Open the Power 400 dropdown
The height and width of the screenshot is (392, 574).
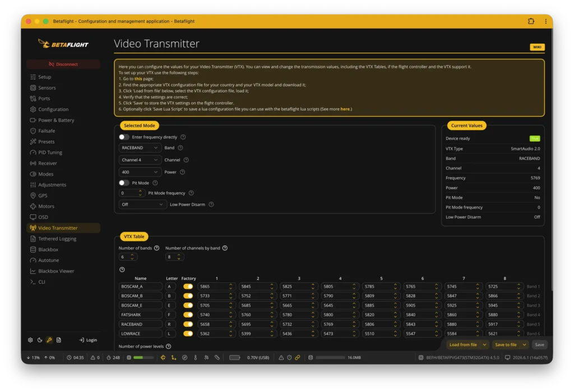(x=140, y=172)
